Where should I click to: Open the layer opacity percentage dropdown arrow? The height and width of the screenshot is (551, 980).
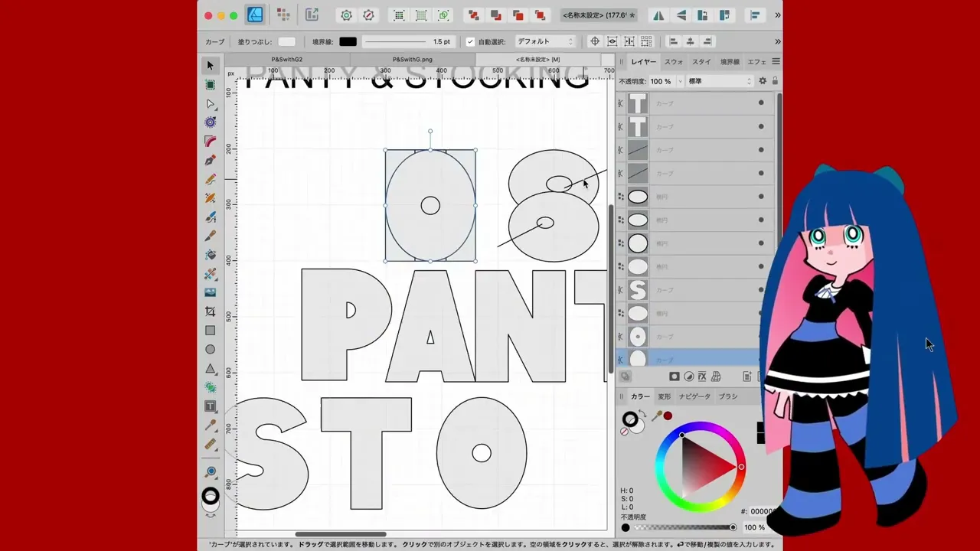(x=680, y=81)
